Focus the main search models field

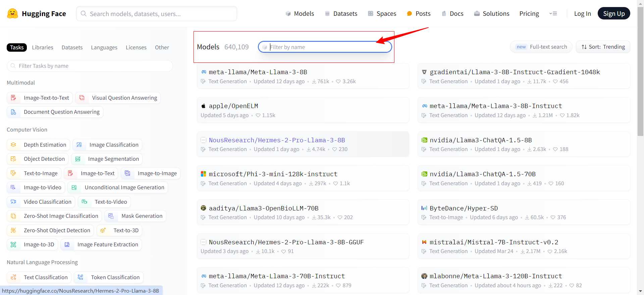157,14
